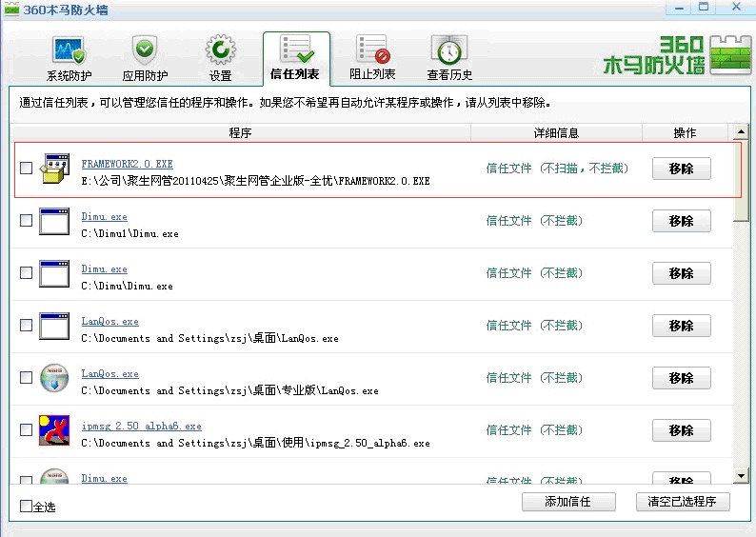This screenshot has height=537, width=756.
Task: Open Dimu.exe link for C:\Dimu path
Action: point(105,269)
